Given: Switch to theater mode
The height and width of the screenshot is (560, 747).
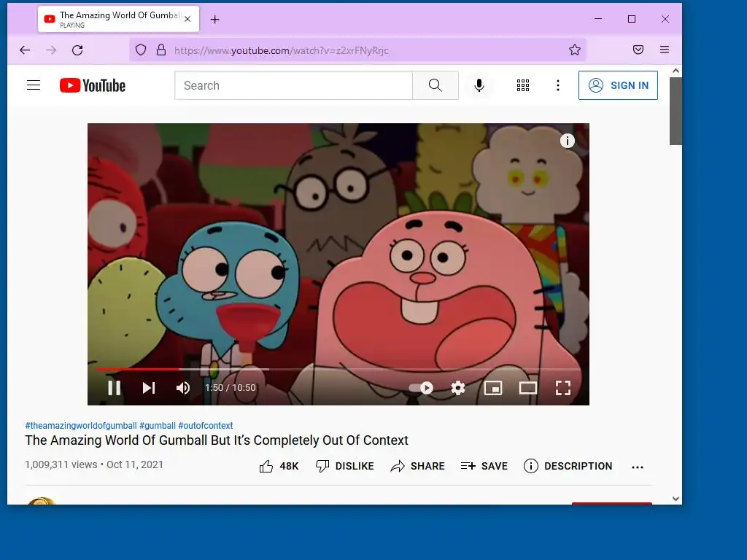Looking at the screenshot, I should (x=528, y=388).
